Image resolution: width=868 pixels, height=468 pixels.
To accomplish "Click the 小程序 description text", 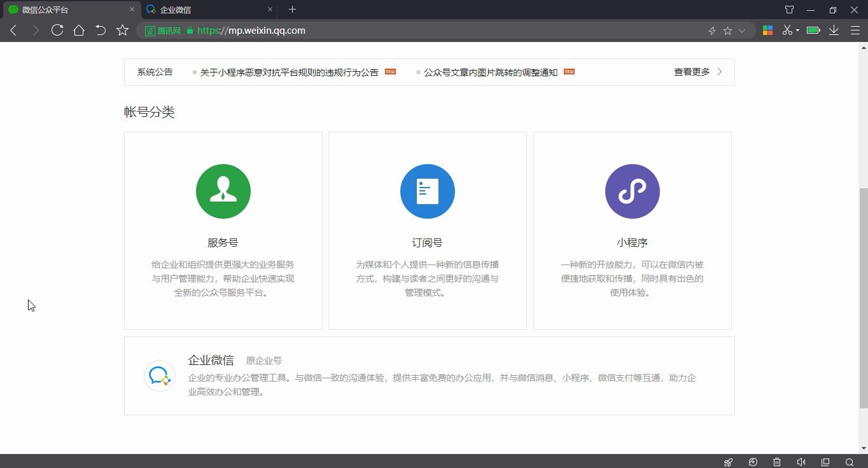I will 633,279.
